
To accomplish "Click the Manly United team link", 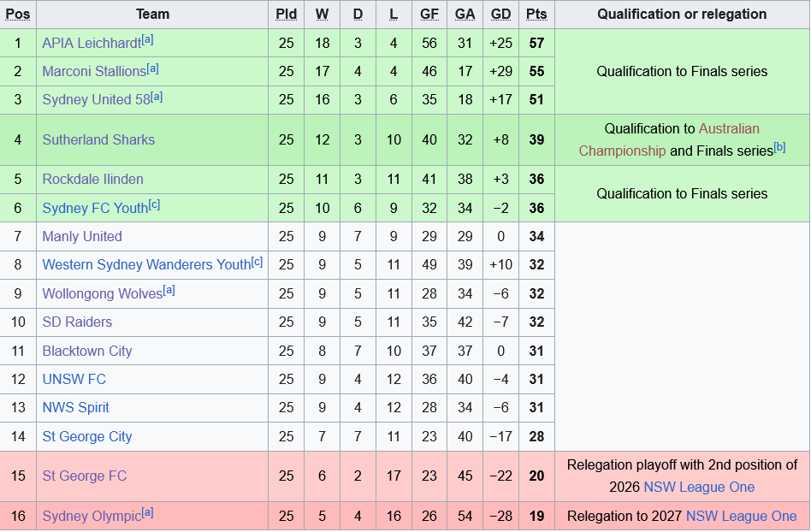I will click(x=82, y=237).
